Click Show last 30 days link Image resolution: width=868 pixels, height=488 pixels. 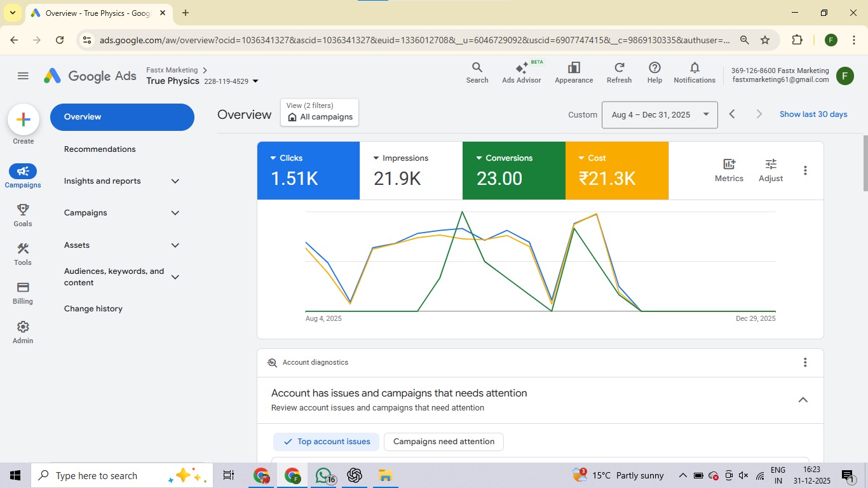813,114
